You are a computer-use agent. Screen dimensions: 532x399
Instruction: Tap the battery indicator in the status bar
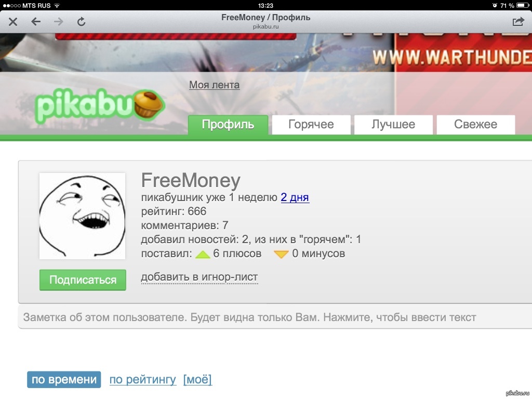pos(523,5)
